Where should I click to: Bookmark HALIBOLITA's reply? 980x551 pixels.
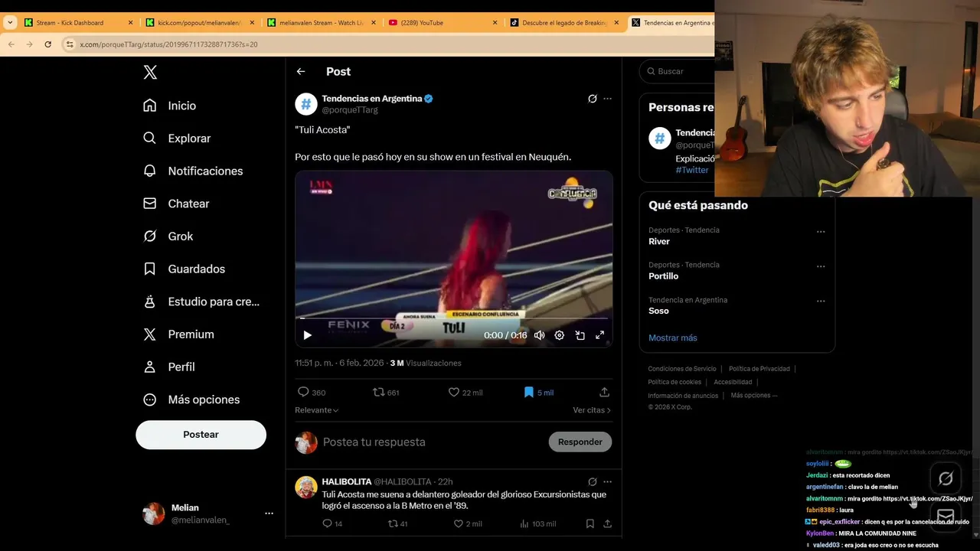click(x=590, y=523)
